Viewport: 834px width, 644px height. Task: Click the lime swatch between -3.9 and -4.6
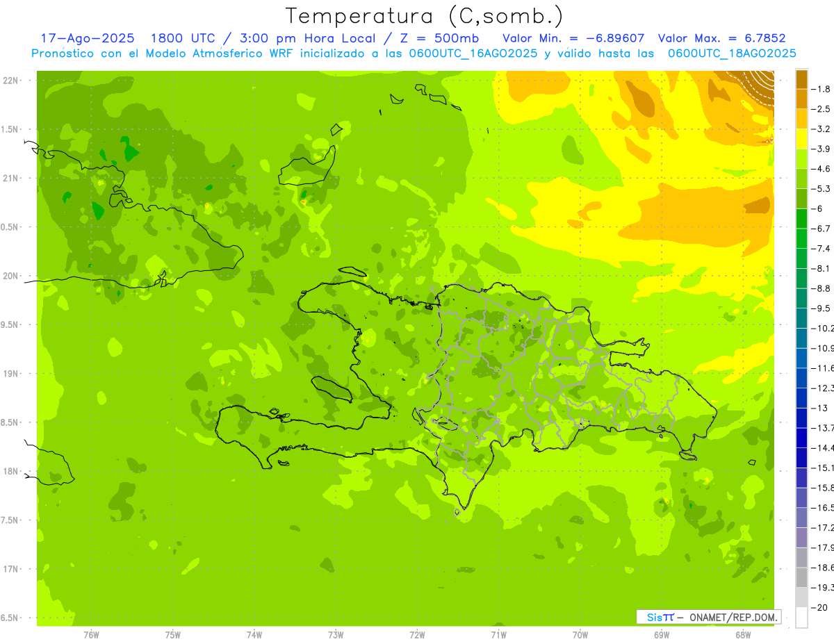pyautogui.click(x=801, y=159)
